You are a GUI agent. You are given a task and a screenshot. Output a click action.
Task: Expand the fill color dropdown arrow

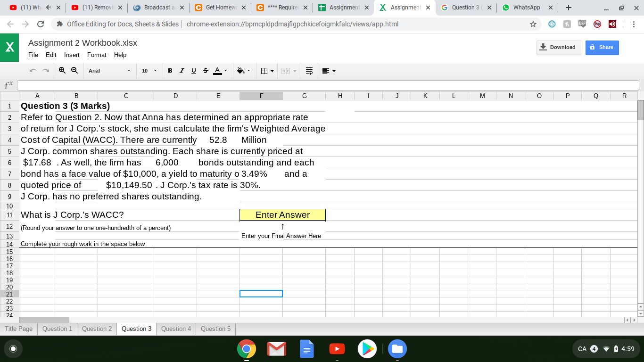tap(248, 71)
